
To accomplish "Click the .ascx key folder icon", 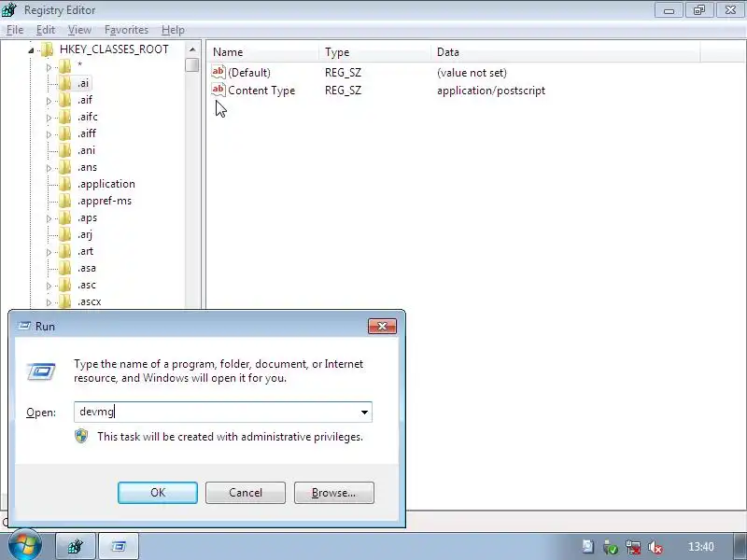I will click(64, 301).
